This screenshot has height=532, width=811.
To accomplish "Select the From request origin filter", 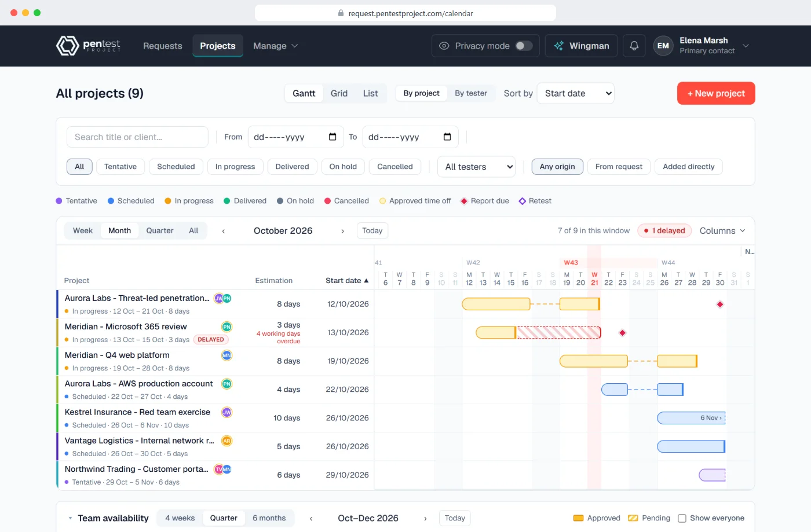I will (x=619, y=167).
